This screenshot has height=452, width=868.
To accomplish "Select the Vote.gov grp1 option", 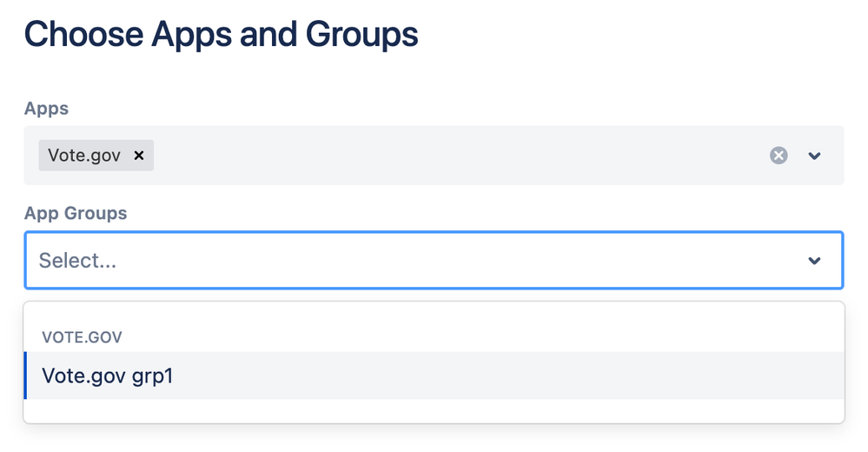I will (434, 376).
